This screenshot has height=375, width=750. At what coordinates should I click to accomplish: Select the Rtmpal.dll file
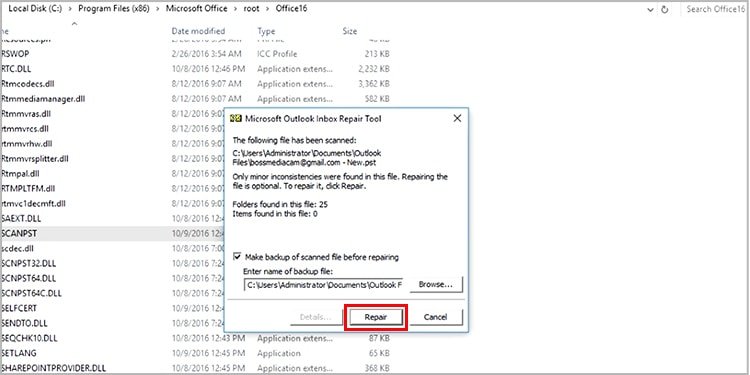21,173
